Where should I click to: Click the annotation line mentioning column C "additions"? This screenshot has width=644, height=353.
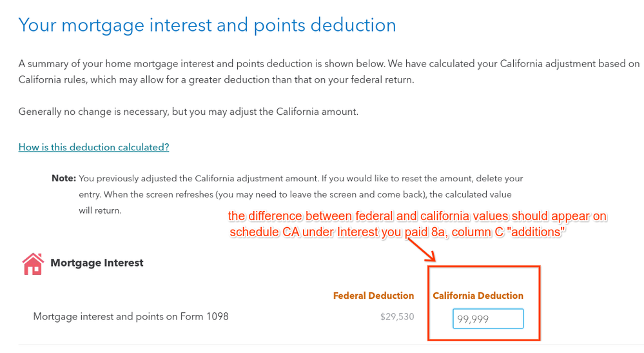(398, 232)
